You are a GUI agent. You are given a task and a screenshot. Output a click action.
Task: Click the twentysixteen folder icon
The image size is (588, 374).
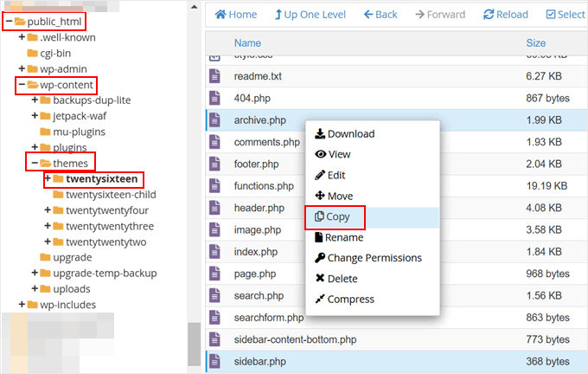(59, 178)
